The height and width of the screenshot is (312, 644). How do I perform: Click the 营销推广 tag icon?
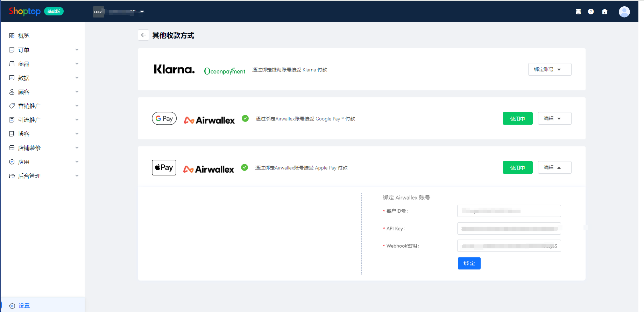click(12, 106)
